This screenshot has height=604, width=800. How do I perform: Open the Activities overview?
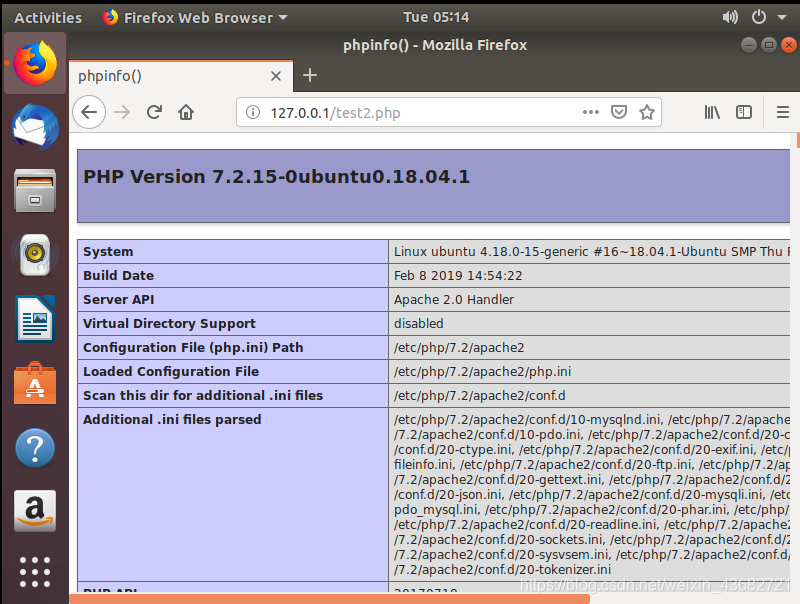click(48, 18)
